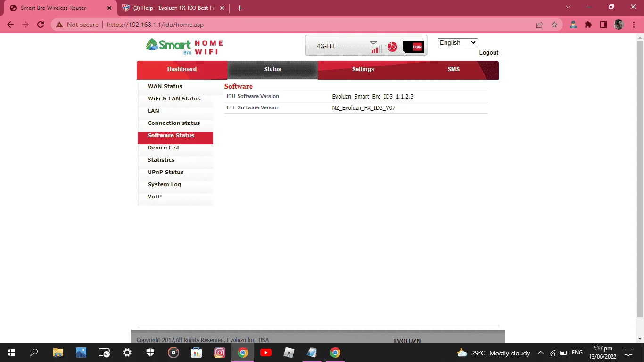Open the Extensions puzzle icon
This screenshot has width=644, height=362.
tap(588, 25)
